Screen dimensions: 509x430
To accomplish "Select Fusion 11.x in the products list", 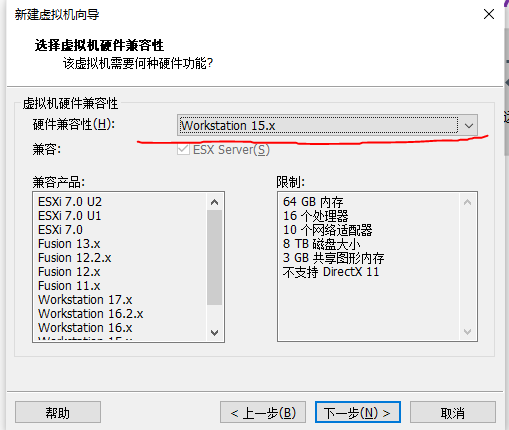I will [69, 286].
